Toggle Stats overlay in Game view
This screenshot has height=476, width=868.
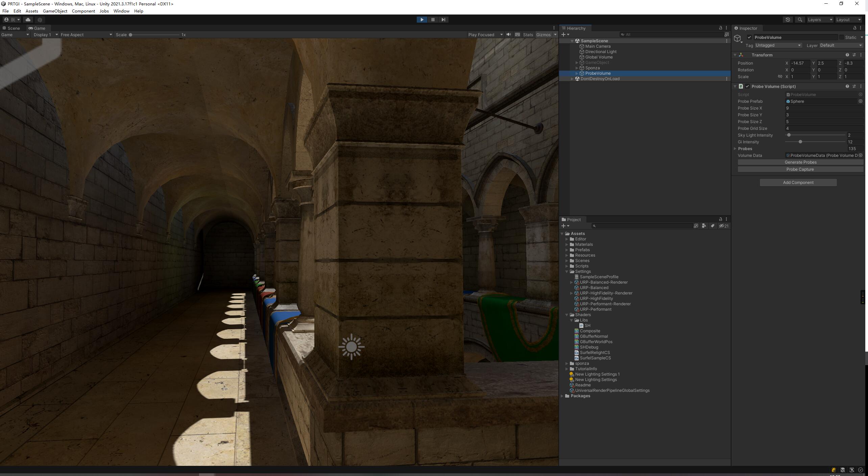(x=528, y=34)
